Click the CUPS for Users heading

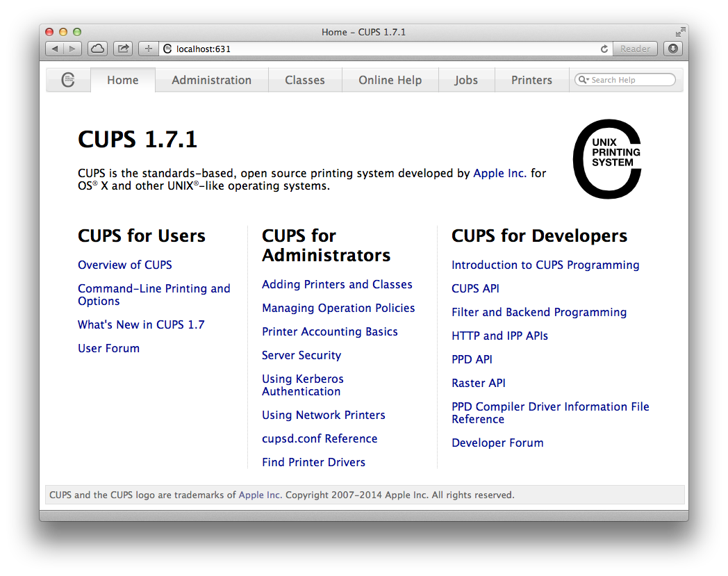point(142,236)
